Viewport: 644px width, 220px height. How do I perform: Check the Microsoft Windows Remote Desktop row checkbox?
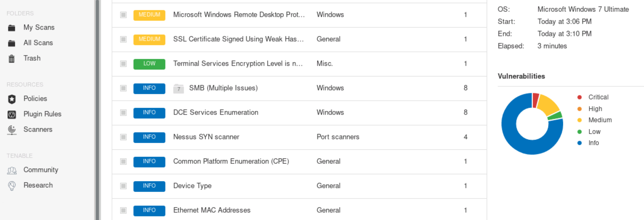(123, 15)
